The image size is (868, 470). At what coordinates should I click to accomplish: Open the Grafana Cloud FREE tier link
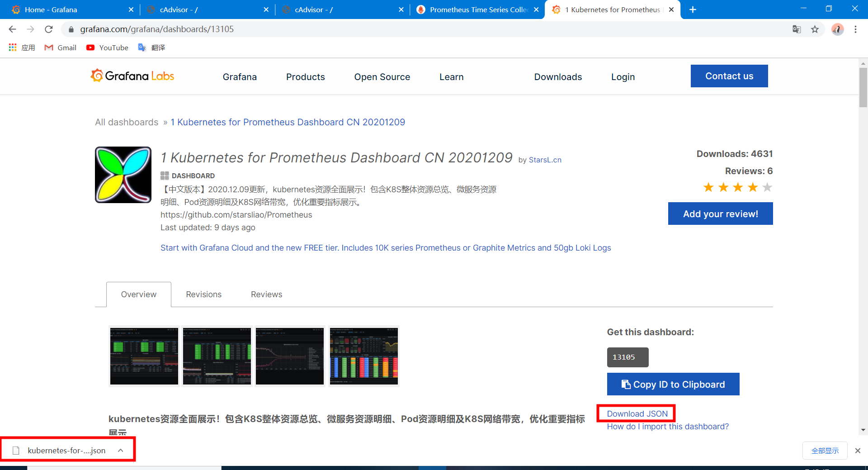[386, 248]
